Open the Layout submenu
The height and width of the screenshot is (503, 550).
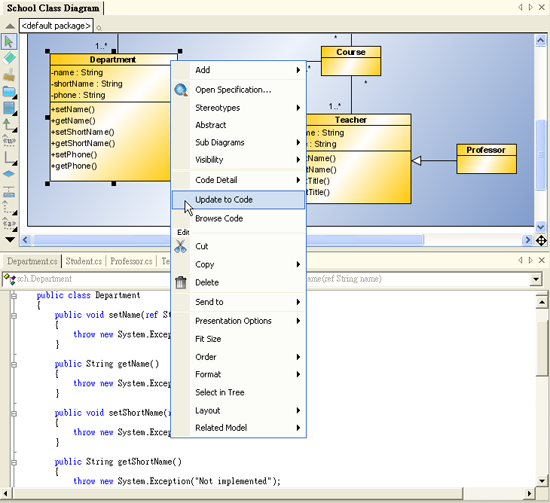239,410
